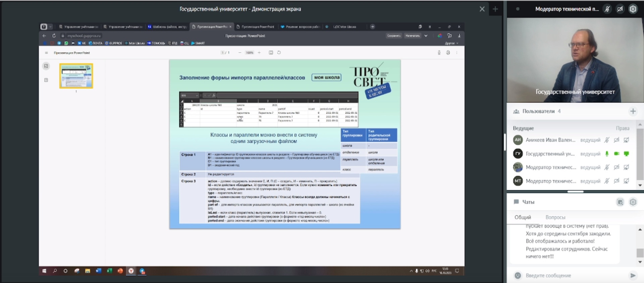Click the chat export icon next to Чаты
Screen dimensions: 644x283
click(x=620, y=202)
